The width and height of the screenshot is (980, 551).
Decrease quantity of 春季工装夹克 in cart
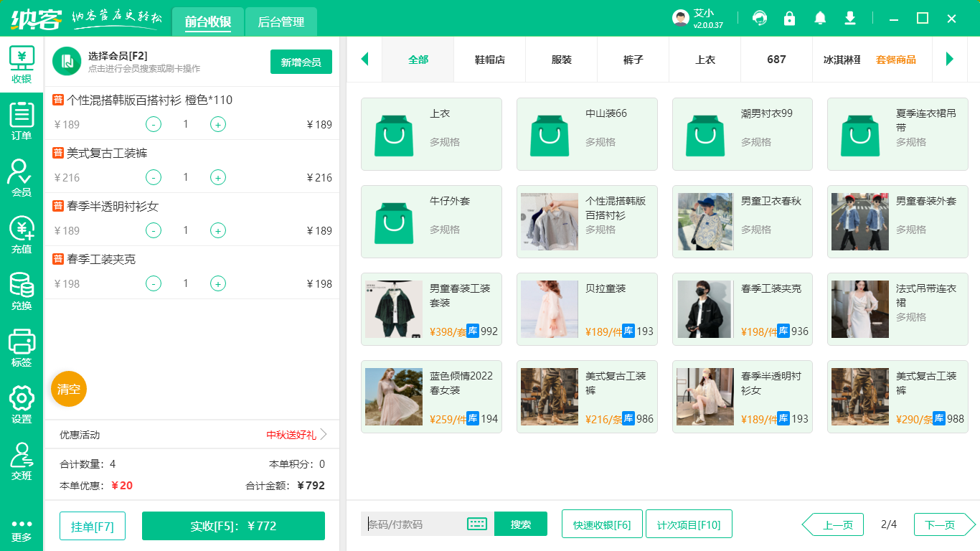pos(154,283)
